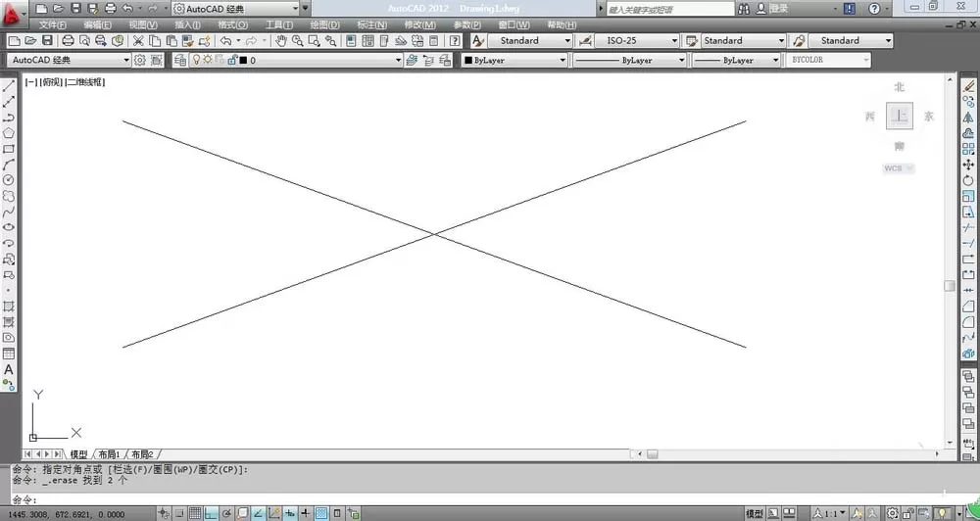Viewport: 980px width, 521px height.
Task: Open the Layer Properties Manager icon
Action: point(180,60)
